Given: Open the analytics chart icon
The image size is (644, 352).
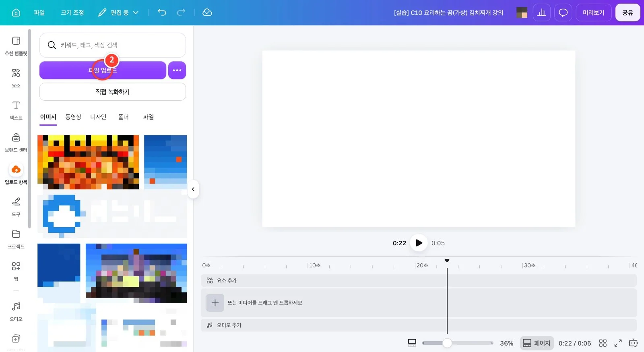Looking at the screenshot, I should pyautogui.click(x=542, y=12).
